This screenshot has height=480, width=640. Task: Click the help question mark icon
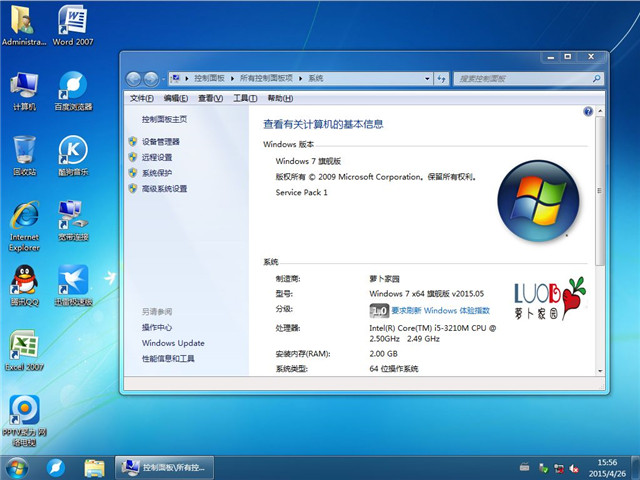coord(588,111)
